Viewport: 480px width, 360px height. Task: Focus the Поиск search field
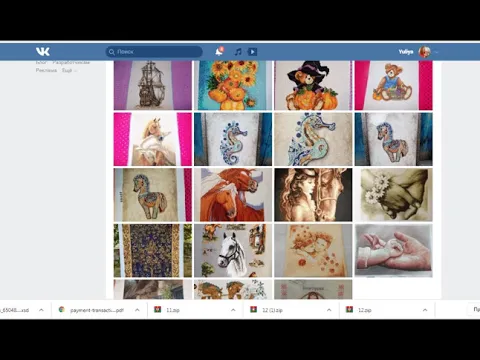pos(154,52)
